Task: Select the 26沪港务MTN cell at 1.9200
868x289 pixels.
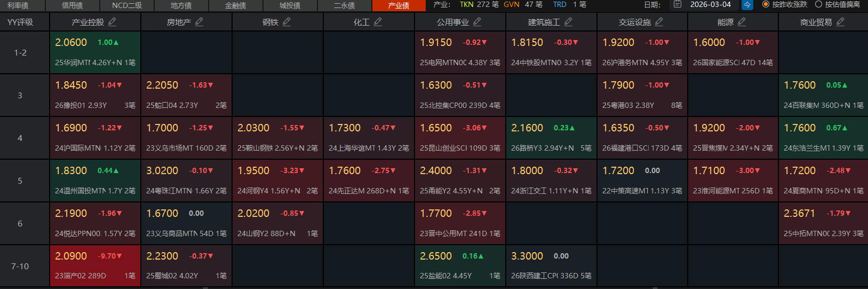Action: tap(642, 52)
